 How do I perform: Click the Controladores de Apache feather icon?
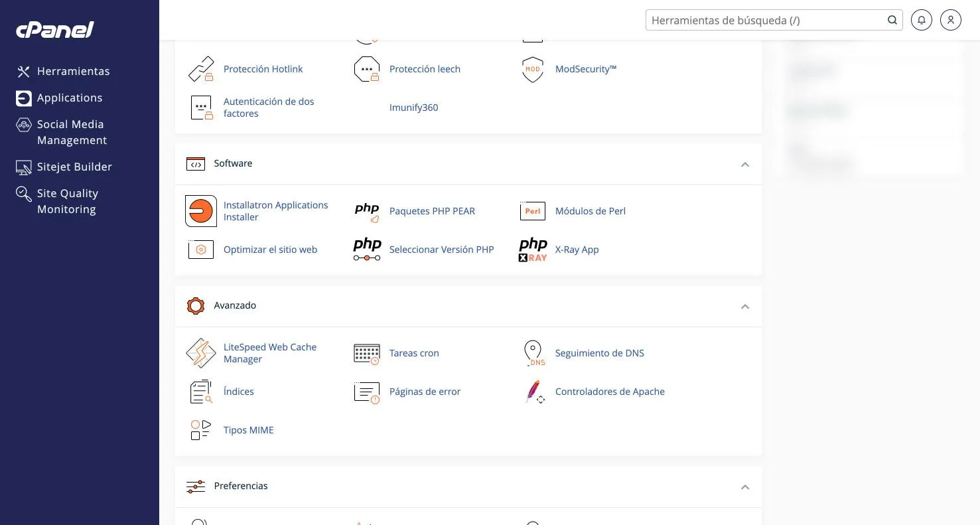(534, 392)
